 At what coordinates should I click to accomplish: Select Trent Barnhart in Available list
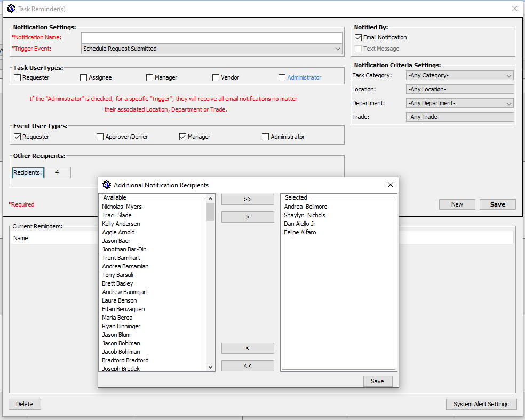coord(121,258)
